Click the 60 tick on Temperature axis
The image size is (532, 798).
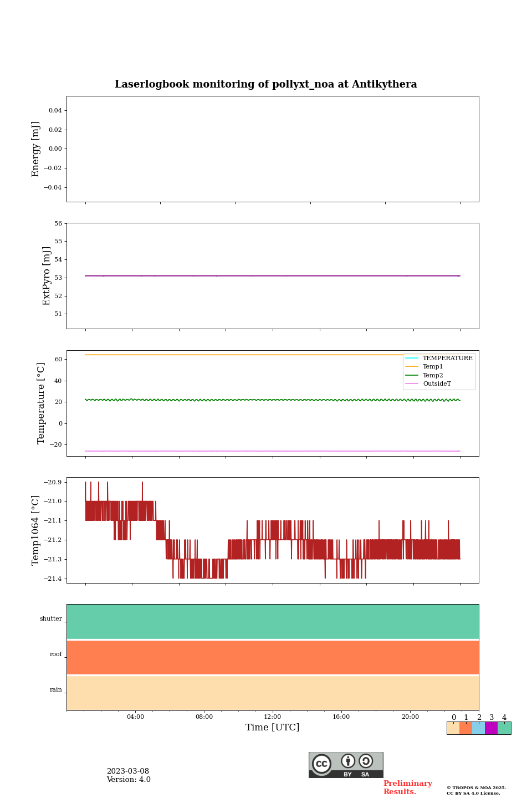[x=58, y=359]
